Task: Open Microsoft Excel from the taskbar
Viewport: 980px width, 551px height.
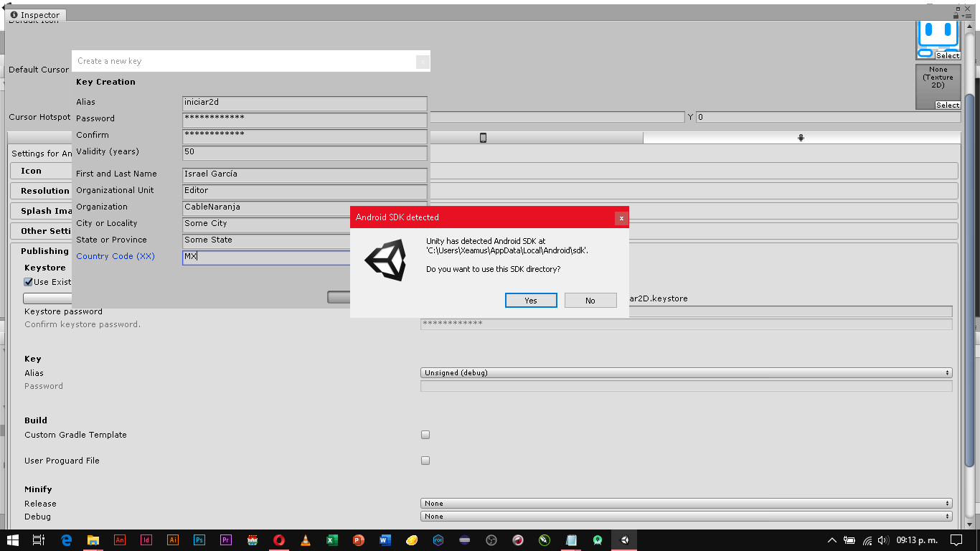Action: tap(331, 540)
